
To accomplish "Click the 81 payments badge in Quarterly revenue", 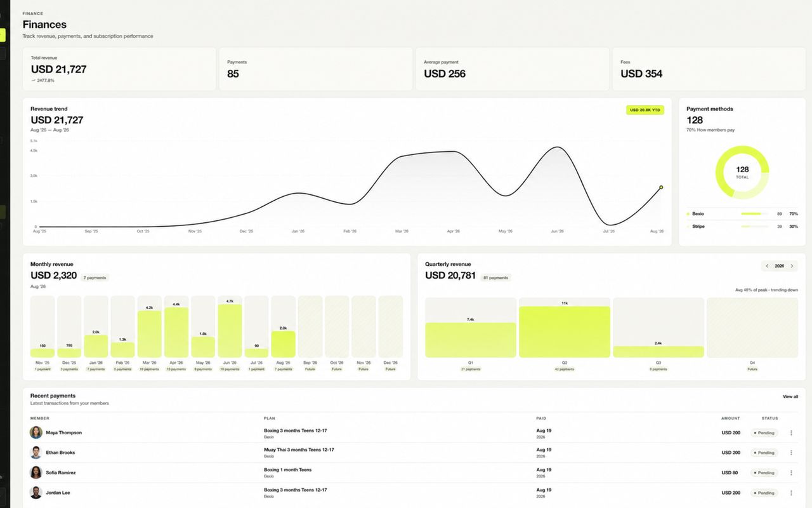I will pyautogui.click(x=495, y=277).
